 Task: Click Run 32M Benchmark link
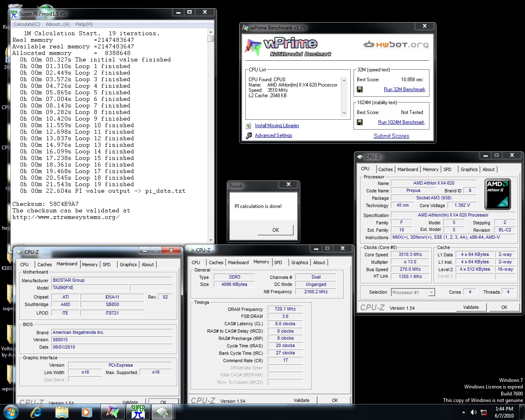click(404, 89)
